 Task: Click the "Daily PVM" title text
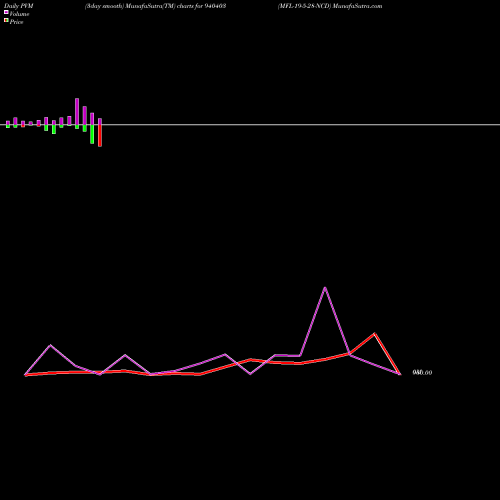coord(19,6)
